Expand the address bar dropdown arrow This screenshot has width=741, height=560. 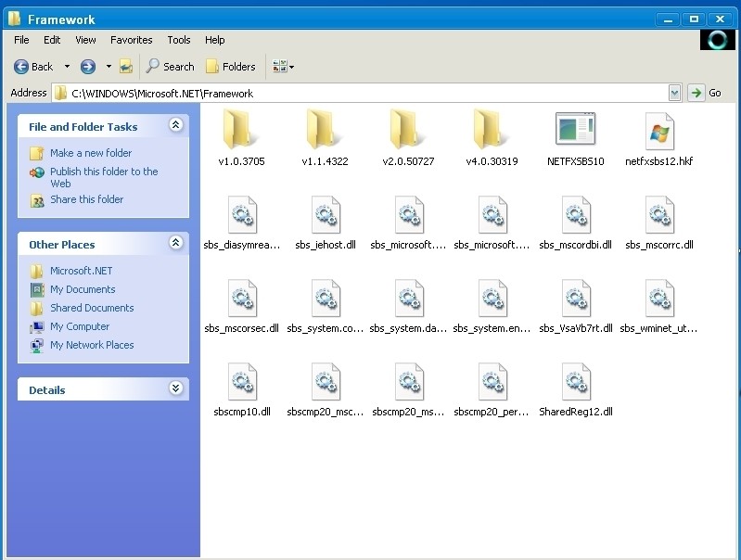pos(674,93)
